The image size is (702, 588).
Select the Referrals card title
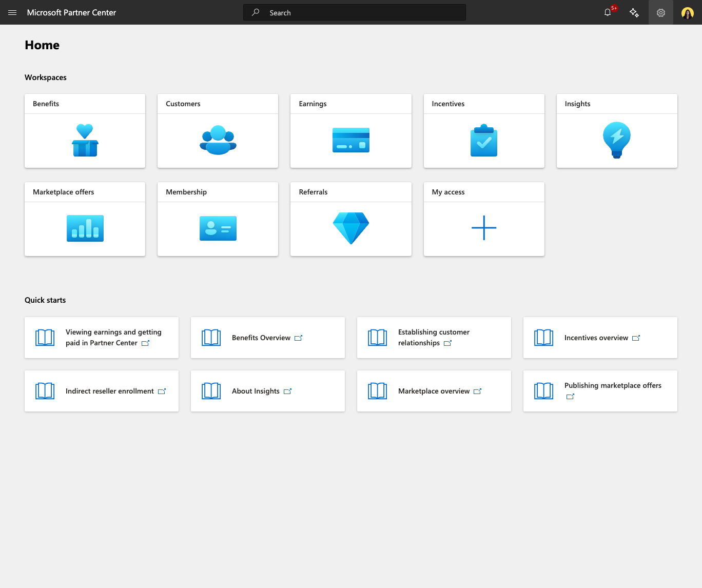(313, 192)
